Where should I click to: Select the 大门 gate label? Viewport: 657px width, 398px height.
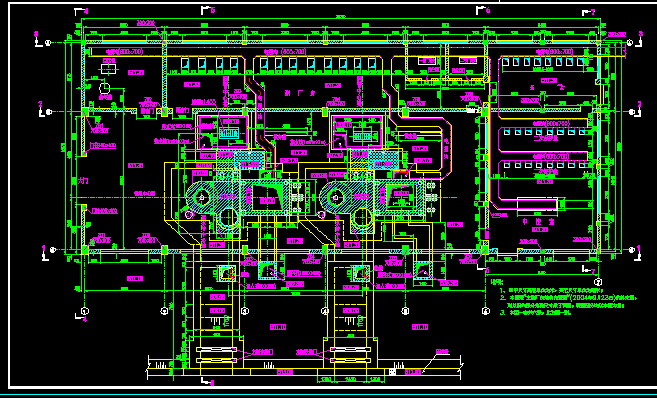(x=83, y=181)
